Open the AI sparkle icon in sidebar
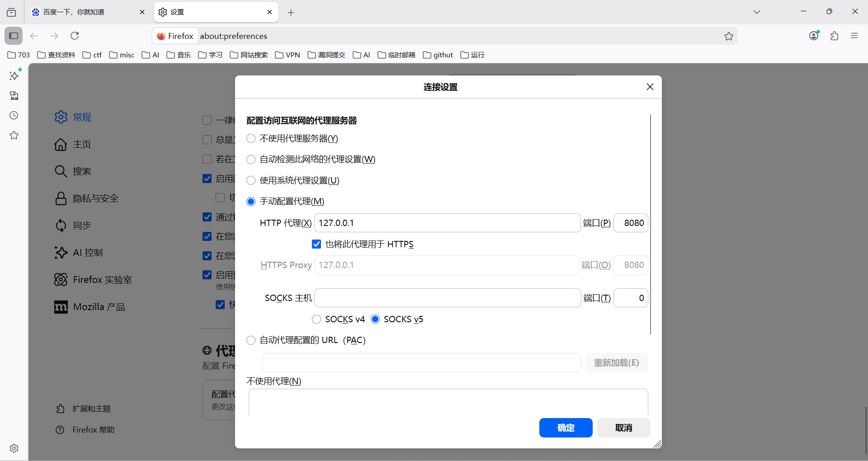Screen dimensions: 868x461 14,76
